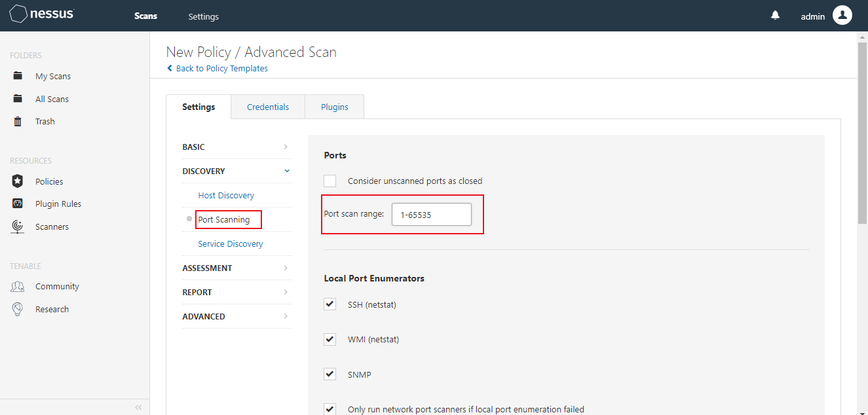Click the Scanners radar icon
The width and height of the screenshot is (868, 415).
(18, 226)
